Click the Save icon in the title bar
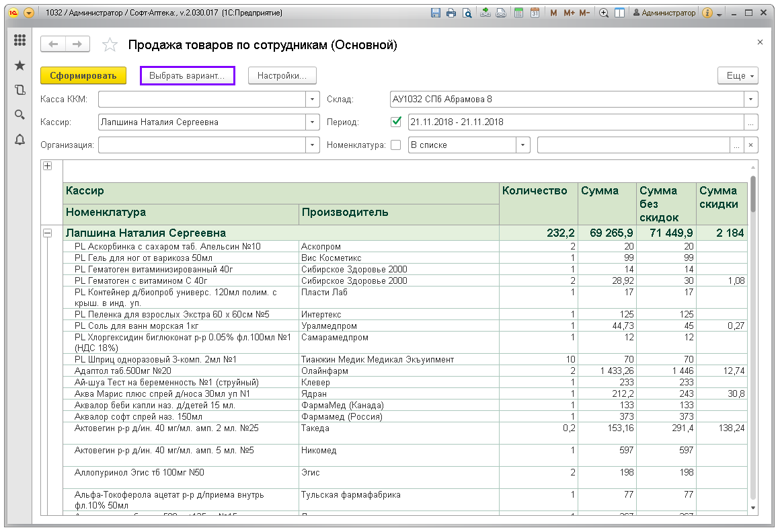Screen dimensions: 778x532 [x=435, y=13]
